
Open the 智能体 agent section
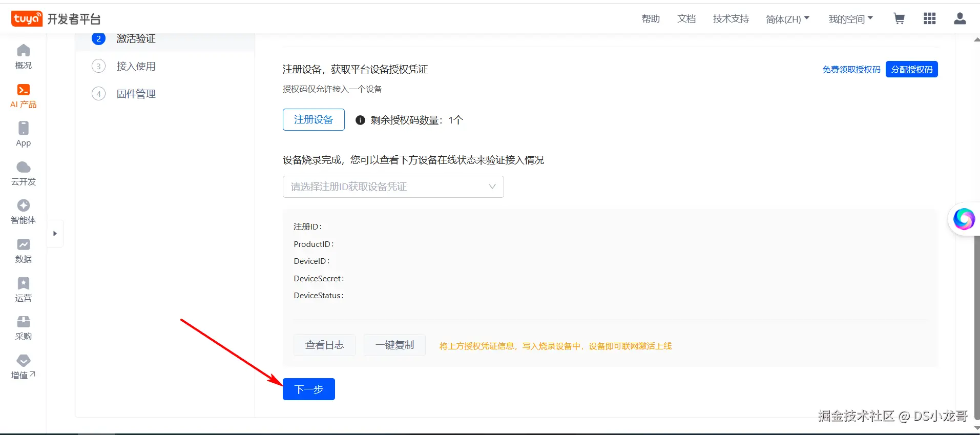pos(24,212)
